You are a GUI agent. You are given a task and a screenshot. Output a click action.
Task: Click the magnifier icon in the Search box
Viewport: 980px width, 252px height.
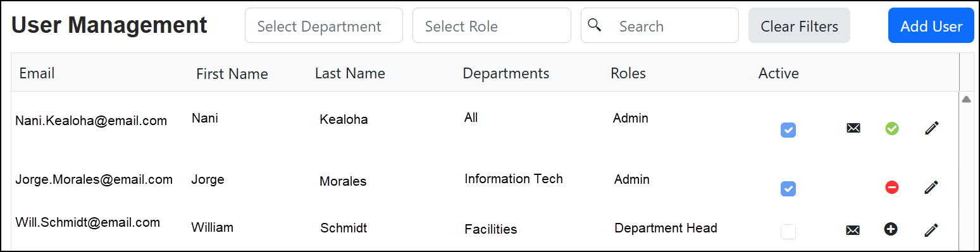pyautogui.click(x=594, y=25)
